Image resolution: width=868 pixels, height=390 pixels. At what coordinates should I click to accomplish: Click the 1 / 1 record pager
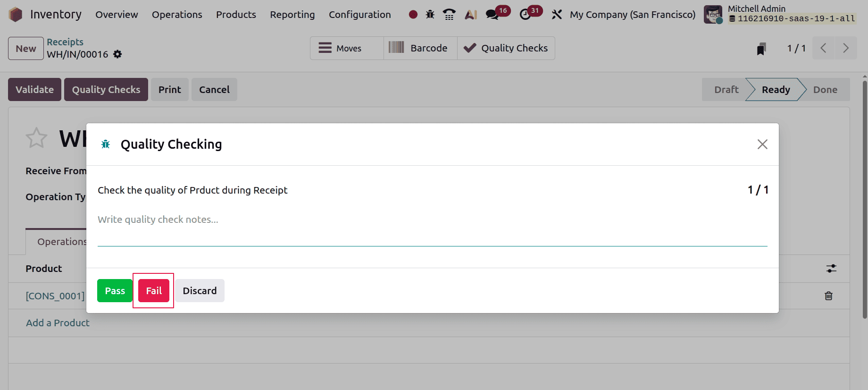click(x=796, y=48)
